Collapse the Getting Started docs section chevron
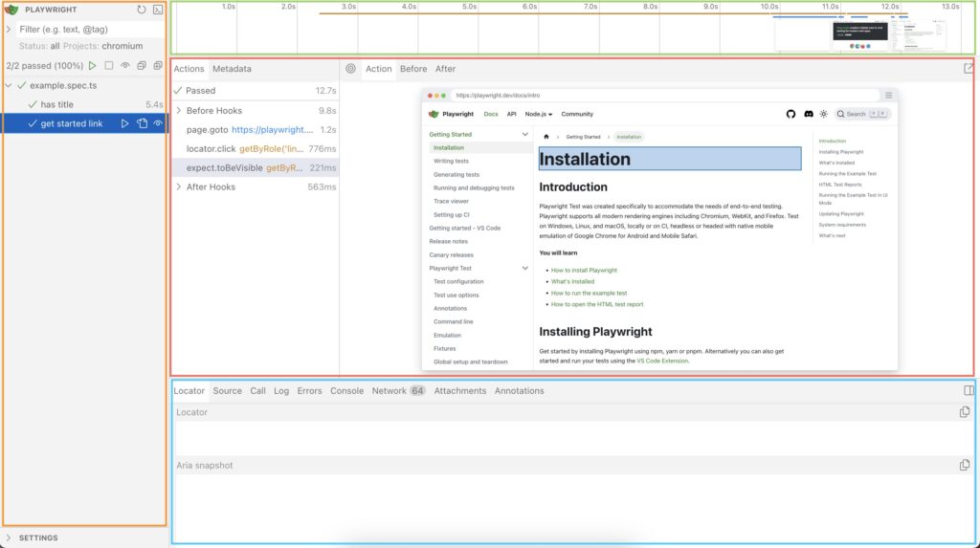This screenshot has height=548, width=980. (x=525, y=134)
